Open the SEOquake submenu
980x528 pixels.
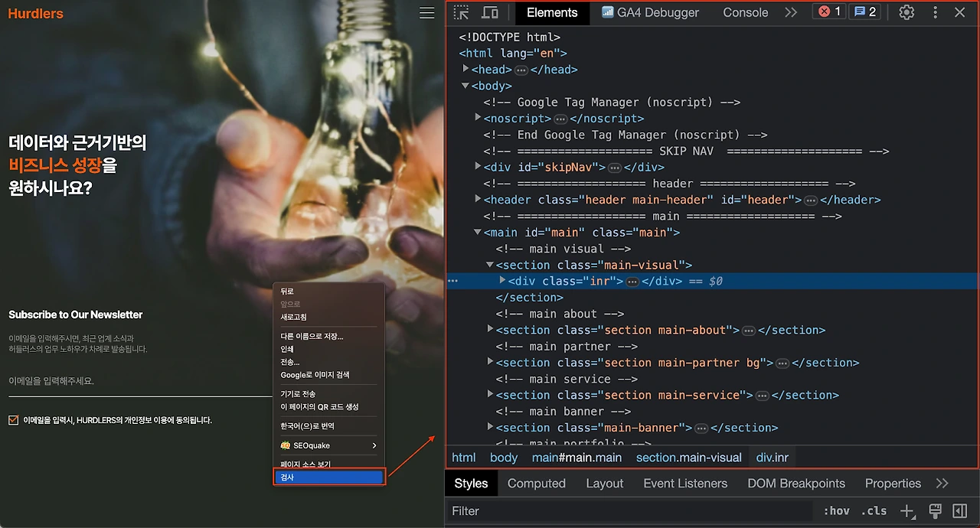click(328, 445)
